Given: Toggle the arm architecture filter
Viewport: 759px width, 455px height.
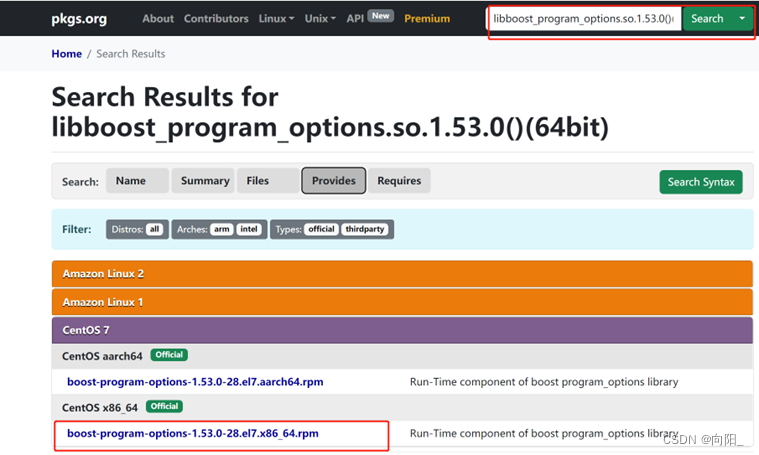Looking at the screenshot, I should [222, 229].
